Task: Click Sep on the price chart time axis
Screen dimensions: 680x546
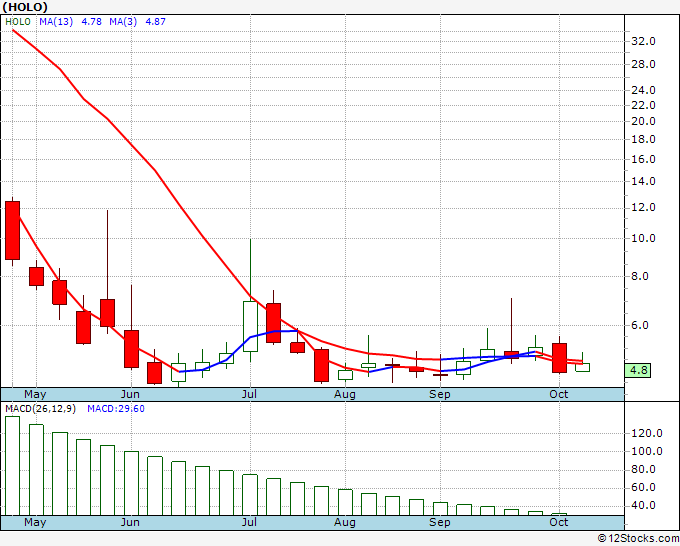Action: tap(440, 395)
